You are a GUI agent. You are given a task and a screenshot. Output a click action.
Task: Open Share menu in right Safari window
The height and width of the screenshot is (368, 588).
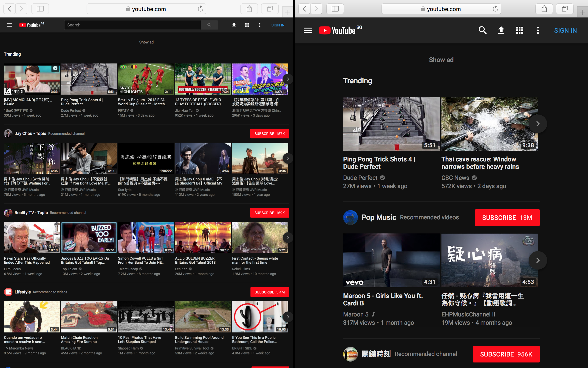544,9
